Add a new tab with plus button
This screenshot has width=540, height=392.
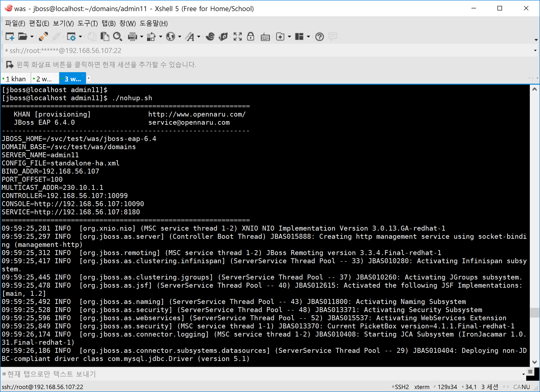pyautogui.click(x=89, y=78)
